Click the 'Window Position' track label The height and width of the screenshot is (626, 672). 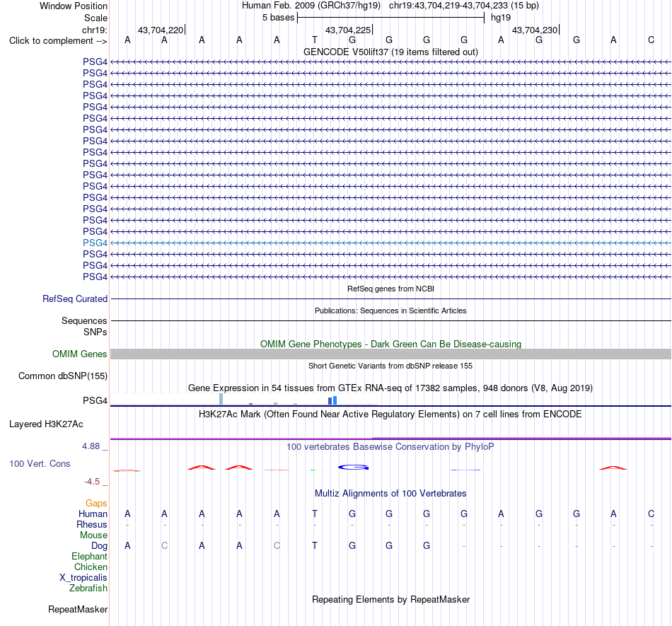(74, 6)
